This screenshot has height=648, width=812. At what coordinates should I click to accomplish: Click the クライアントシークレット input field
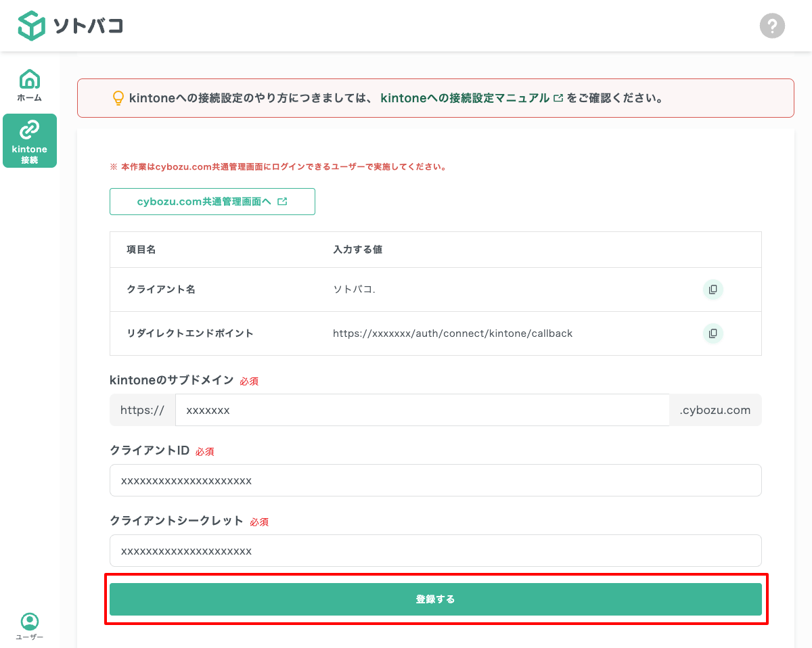[435, 551]
